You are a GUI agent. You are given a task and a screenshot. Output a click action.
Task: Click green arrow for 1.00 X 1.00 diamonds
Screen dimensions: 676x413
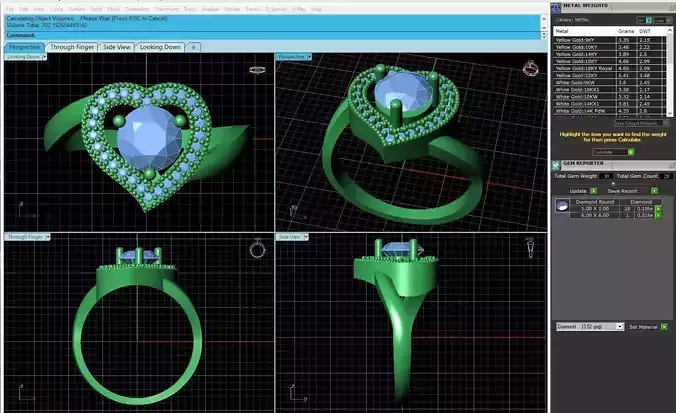click(658, 209)
